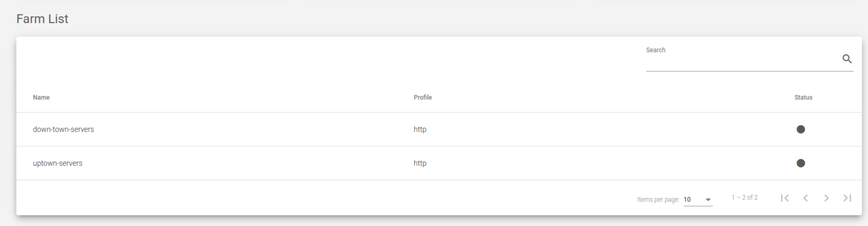Go to previous page arrow
This screenshot has width=868, height=226.
(x=805, y=198)
